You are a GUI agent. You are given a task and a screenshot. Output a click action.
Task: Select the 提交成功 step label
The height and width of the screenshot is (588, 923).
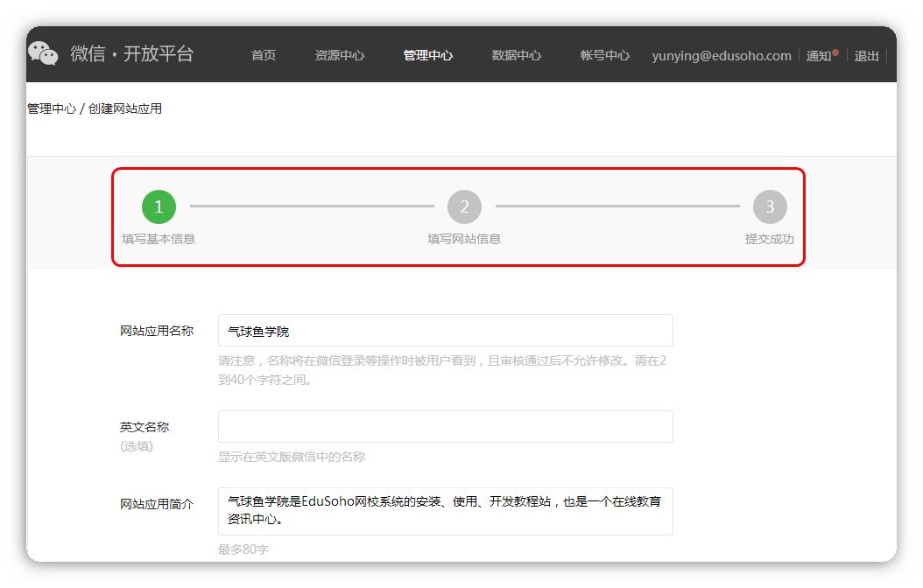point(770,239)
